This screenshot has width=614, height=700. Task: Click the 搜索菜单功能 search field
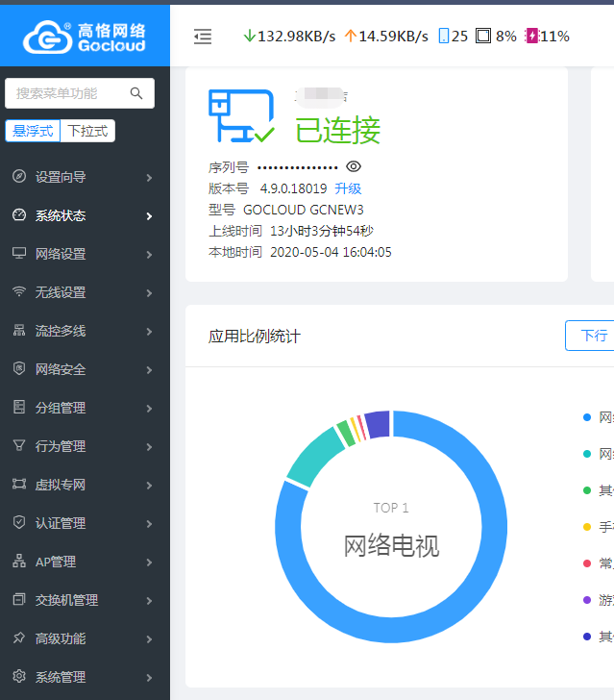point(67,93)
